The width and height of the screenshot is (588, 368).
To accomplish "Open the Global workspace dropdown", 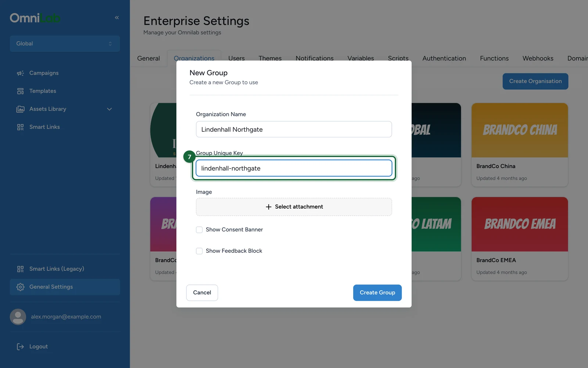I will [65, 44].
